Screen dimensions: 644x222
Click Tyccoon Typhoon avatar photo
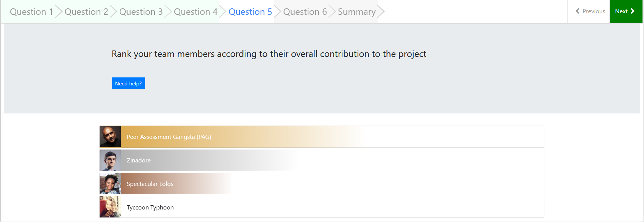click(x=110, y=207)
